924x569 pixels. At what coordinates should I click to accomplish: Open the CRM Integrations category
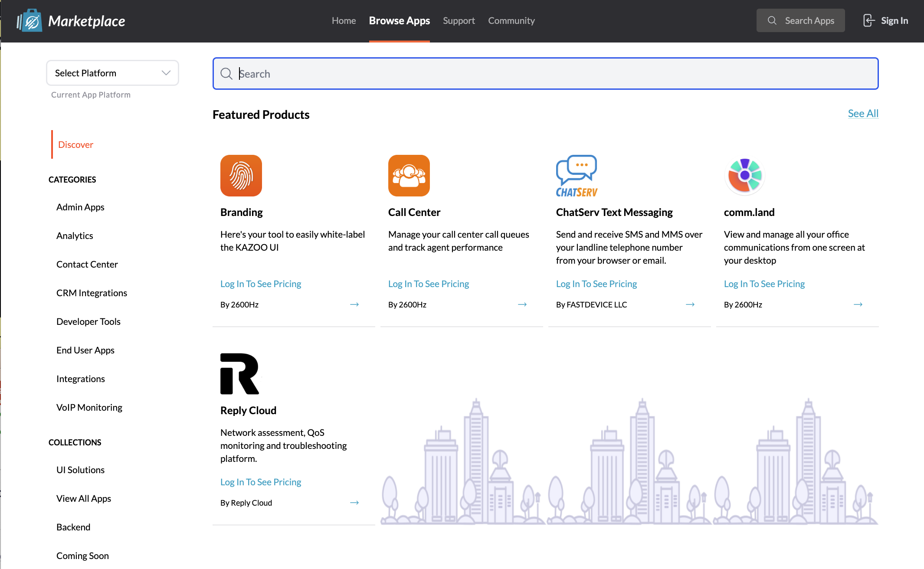pyautogui.click(x=92, y=293)
